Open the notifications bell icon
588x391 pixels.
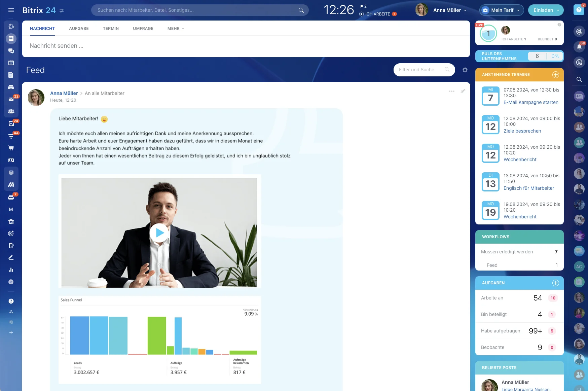tap(579, 47)
